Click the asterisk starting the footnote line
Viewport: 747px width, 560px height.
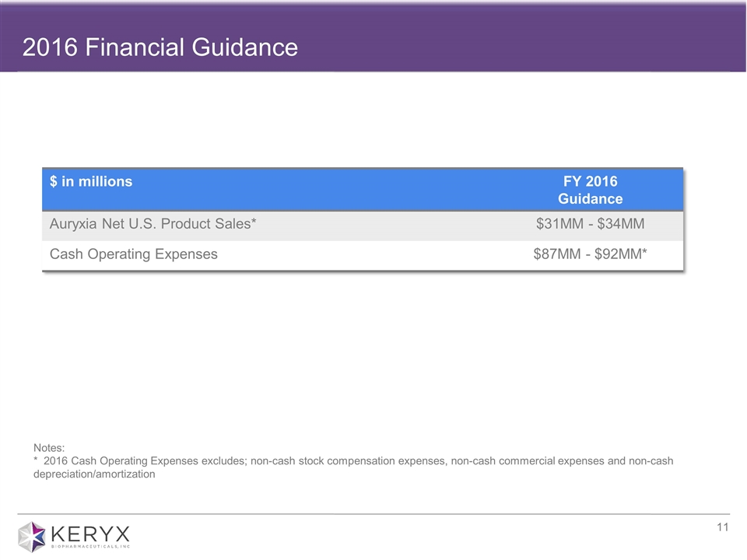36,462
